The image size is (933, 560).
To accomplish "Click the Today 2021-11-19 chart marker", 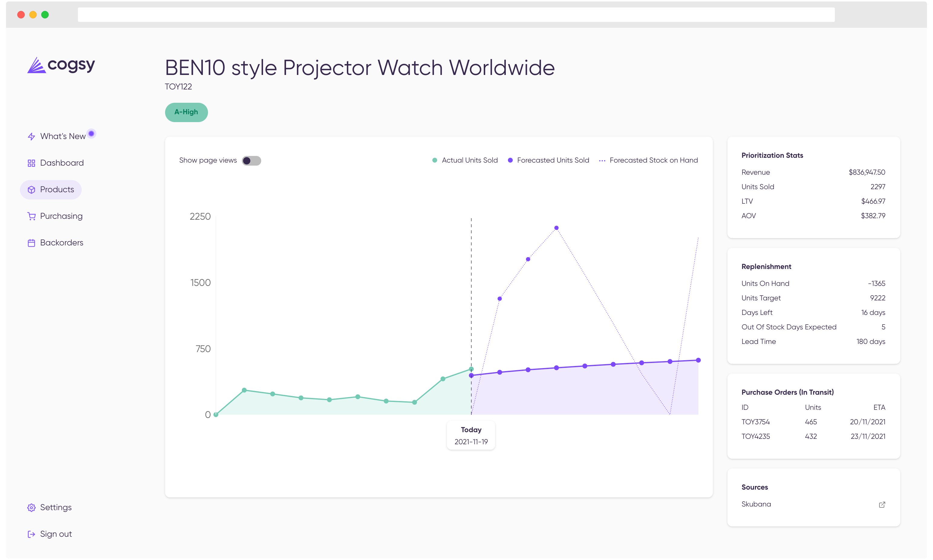I will point(471,435).
